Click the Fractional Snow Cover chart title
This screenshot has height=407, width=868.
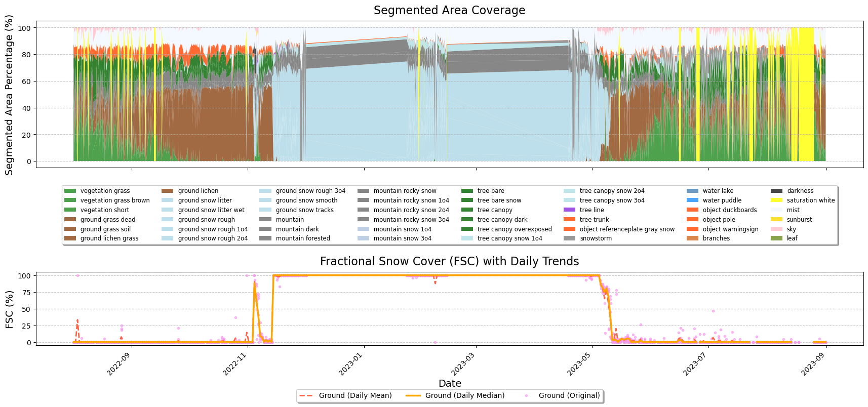pos(449,261)
